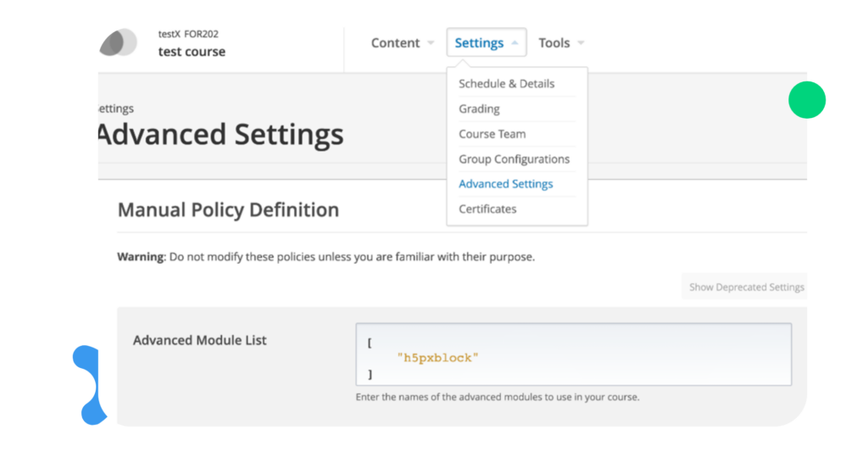Click the Show Deprecated Settings button
The image size is (868, 474).
[x=747, y=287]
